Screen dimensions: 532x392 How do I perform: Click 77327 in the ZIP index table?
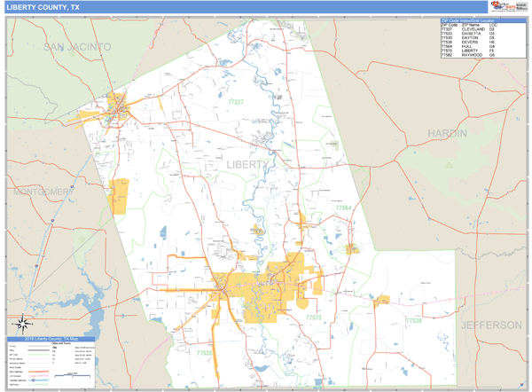(447, 29)
